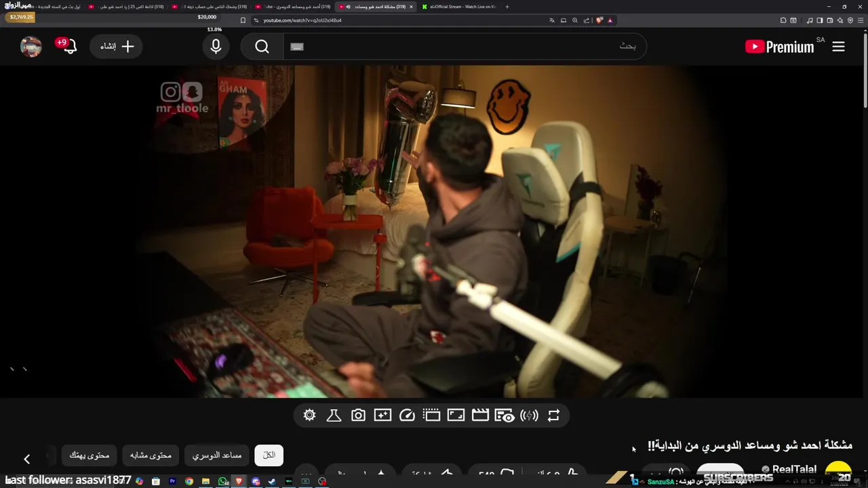Click the Brave shields icon in address bar
The image size is (868, 488).
(x=599, y=20)
